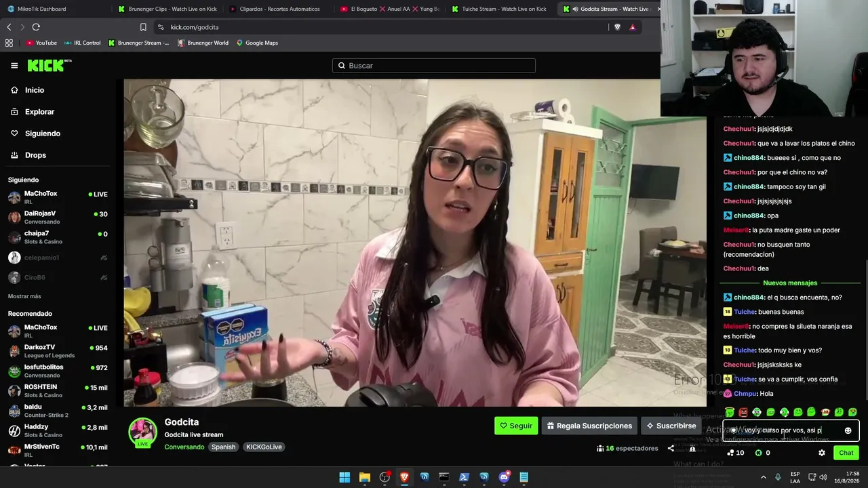Open Notepad from the taskbar
Image resolution: width=868 pixels, height=488 pixels.
coord(524,477)
